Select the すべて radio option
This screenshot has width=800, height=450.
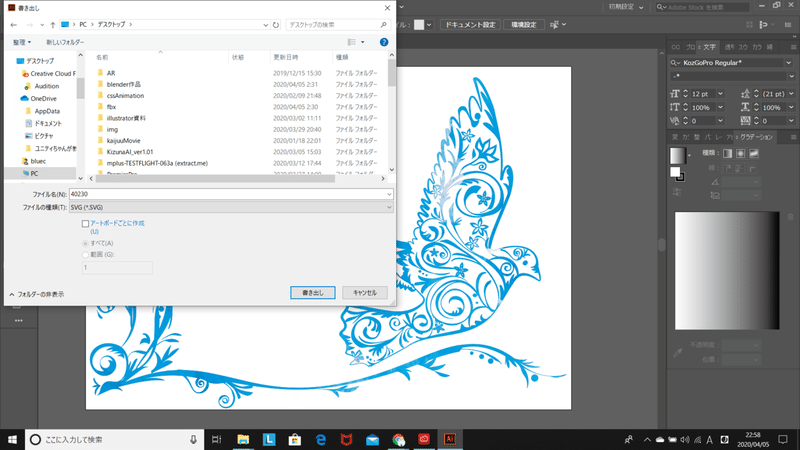click(x=85, y=243)
